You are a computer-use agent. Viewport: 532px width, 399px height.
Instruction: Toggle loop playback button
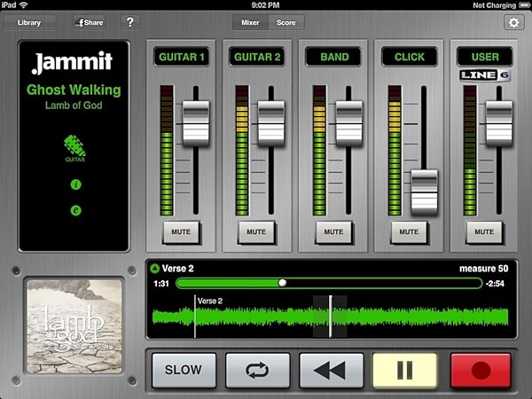click(x=257, y=370)
